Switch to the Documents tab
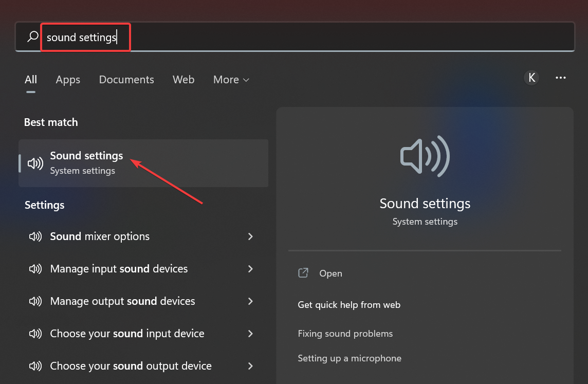 [126, 80]
